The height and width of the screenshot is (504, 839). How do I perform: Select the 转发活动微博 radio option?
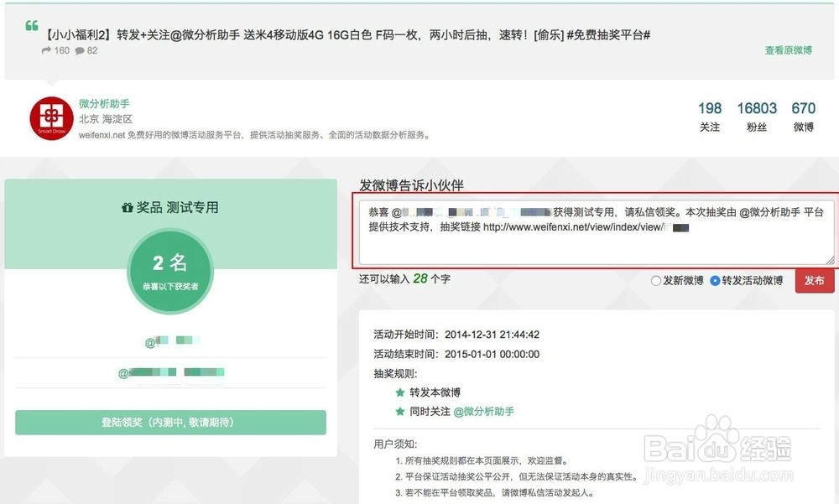715,280
